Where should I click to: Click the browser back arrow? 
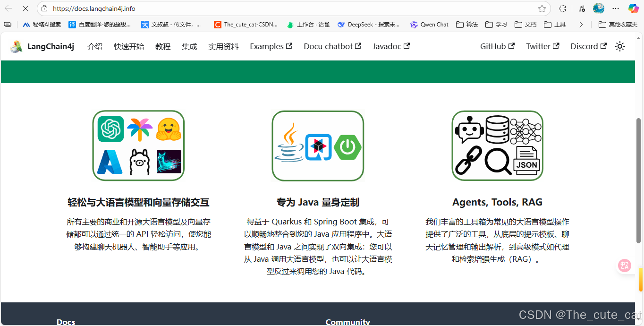coord(8,9)
